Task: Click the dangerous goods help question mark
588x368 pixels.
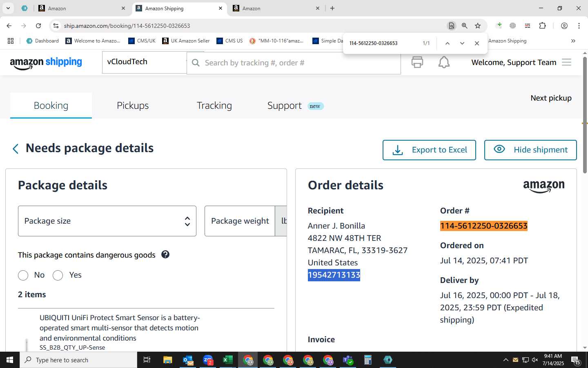Action: coord(165,254)
